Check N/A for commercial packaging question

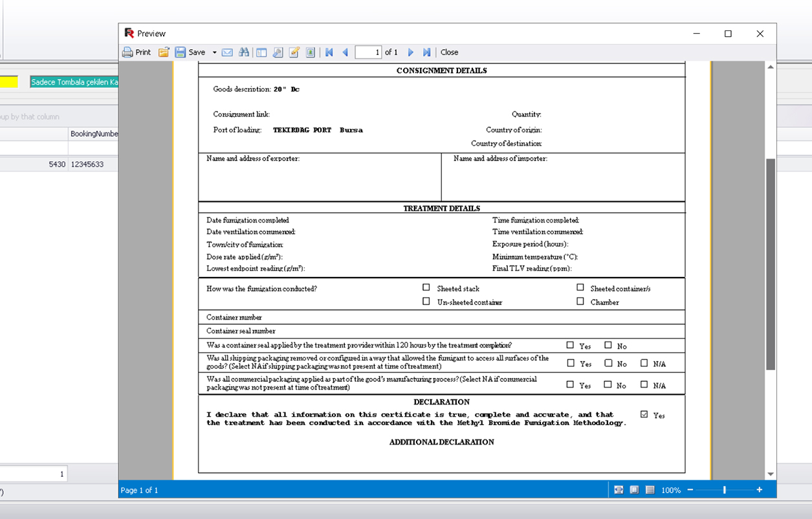pyautogui.click(x=644, y=384)
